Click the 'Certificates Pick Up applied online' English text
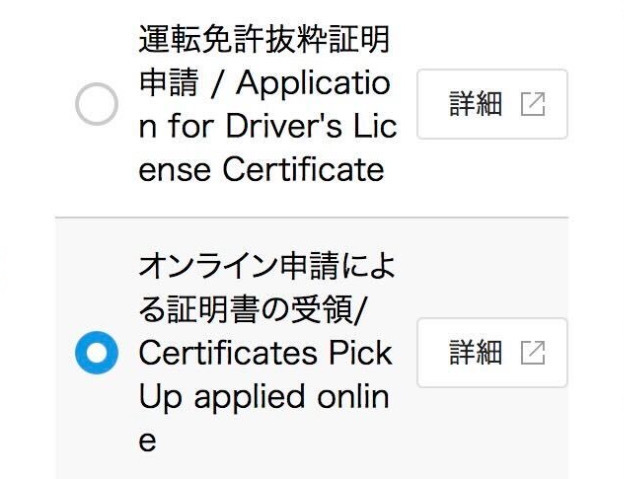This screenshot has width=624, height=479. tap(264, 375)
